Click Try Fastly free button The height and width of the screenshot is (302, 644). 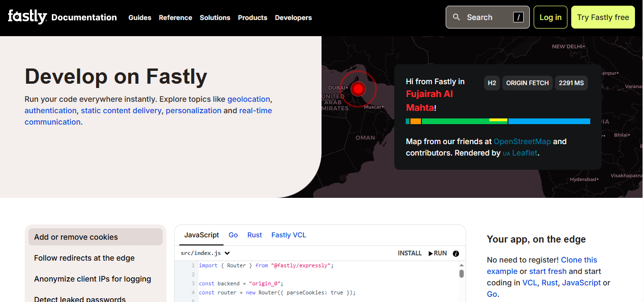(603, 17)
